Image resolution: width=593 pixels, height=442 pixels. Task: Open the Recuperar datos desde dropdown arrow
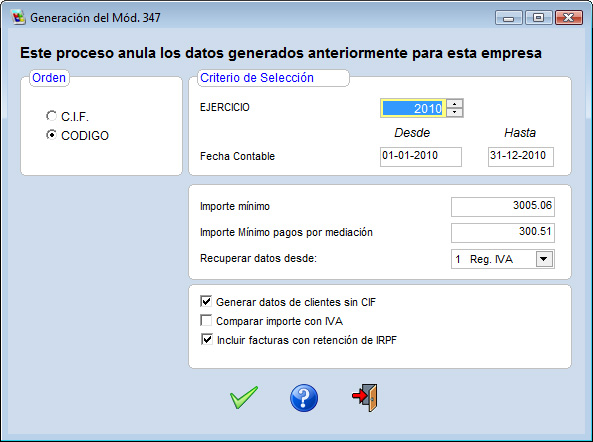tap(544, 259)
